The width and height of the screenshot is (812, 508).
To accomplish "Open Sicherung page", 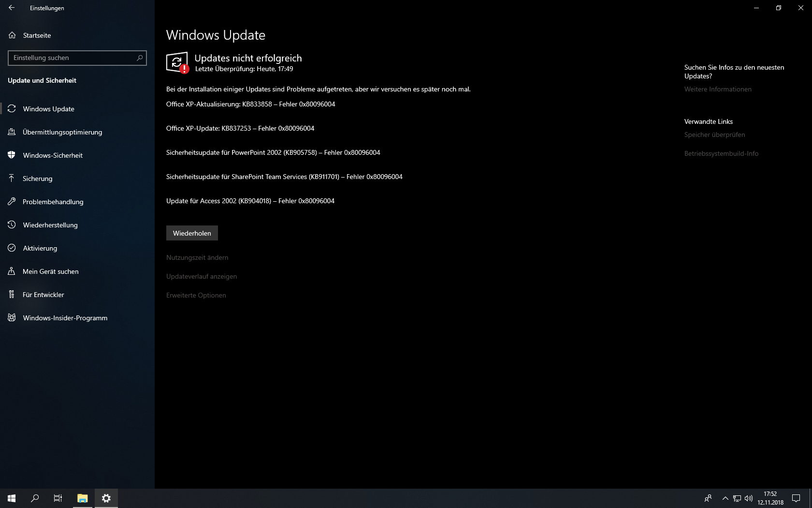I will point(77,179).
